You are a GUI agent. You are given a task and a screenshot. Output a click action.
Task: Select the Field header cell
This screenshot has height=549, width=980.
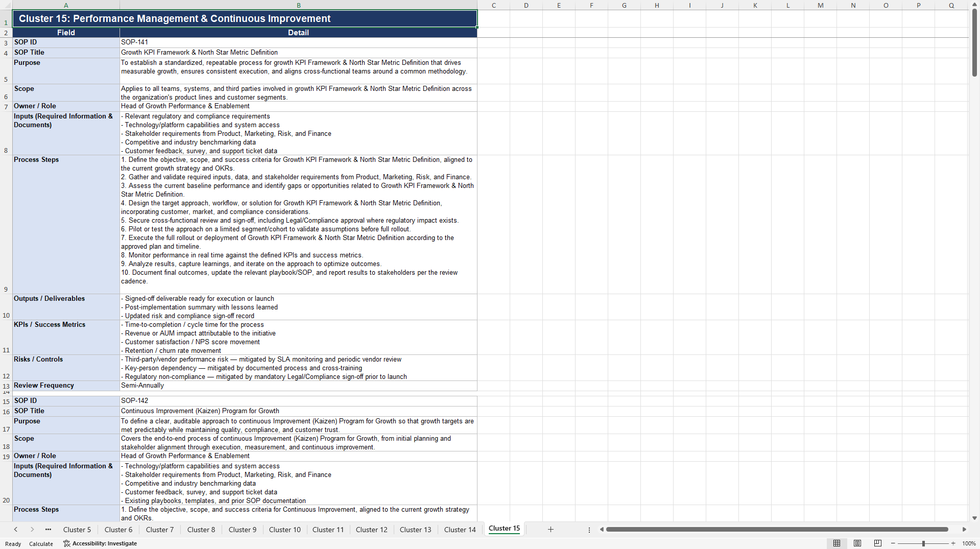pyautogui.click(x=66, y=32)
